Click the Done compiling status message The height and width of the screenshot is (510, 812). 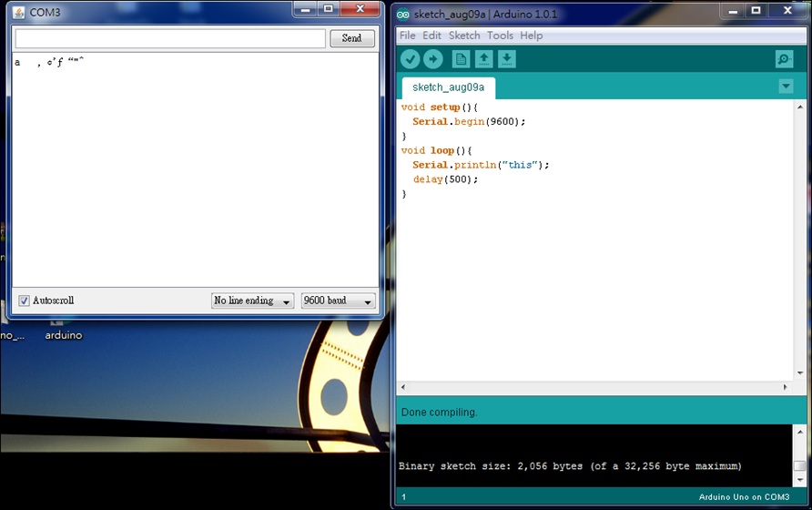coord(439,413)
